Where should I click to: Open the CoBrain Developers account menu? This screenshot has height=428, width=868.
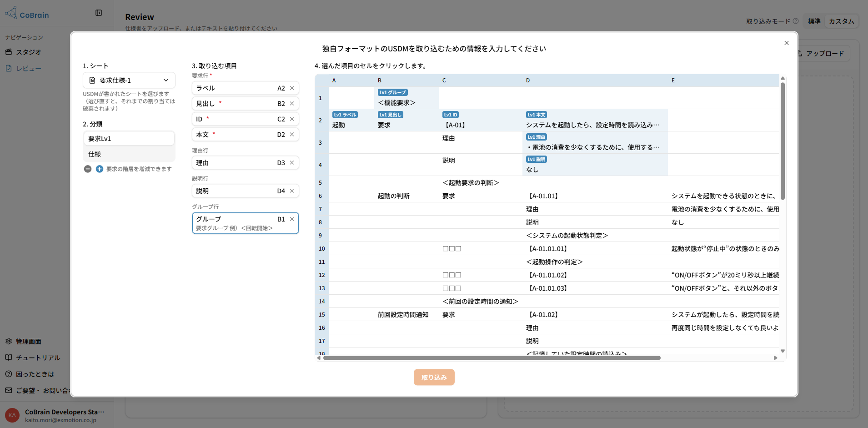click(57, 415)
